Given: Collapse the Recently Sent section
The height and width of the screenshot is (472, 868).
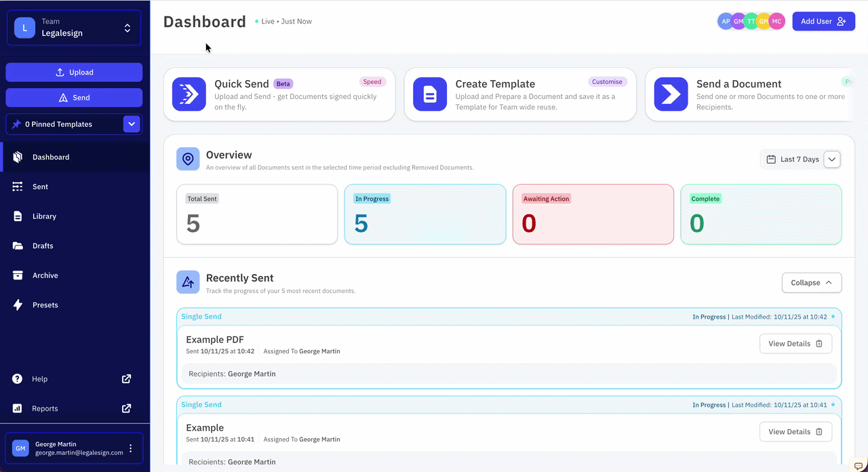Looking at the screenshot, I should pos(811,282).
